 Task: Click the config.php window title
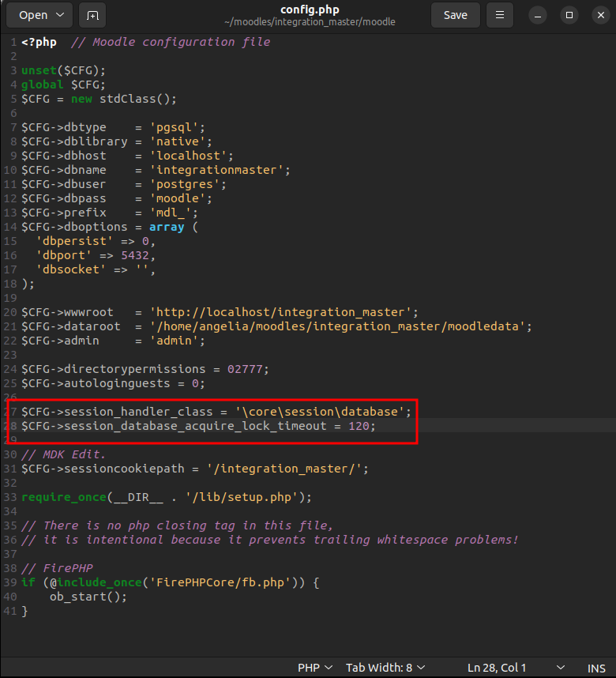310,9
